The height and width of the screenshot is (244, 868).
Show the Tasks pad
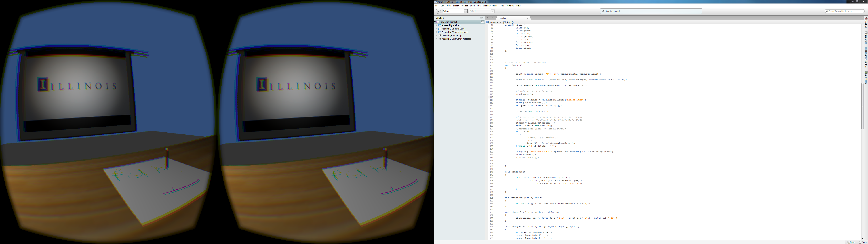pos(862,242)
